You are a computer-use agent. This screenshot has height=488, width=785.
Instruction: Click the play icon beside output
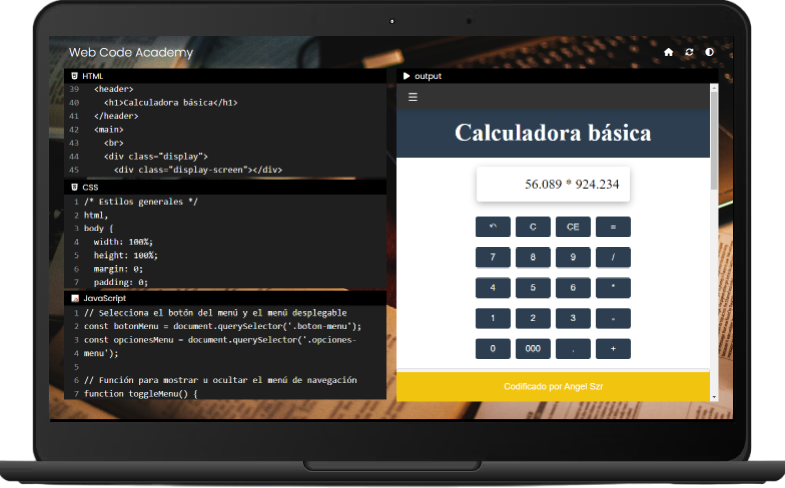point(406,76)
